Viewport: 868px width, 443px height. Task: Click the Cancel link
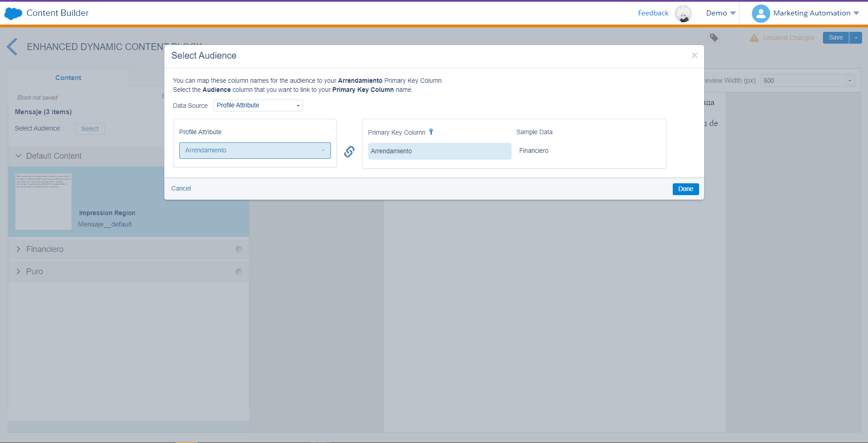181,188
